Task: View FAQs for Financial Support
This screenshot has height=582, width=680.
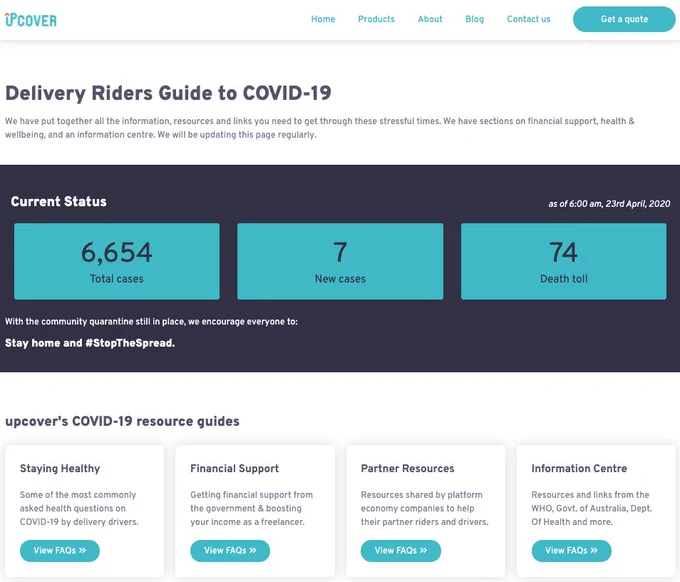Action: pyautogui.click(x=230, y=550)
